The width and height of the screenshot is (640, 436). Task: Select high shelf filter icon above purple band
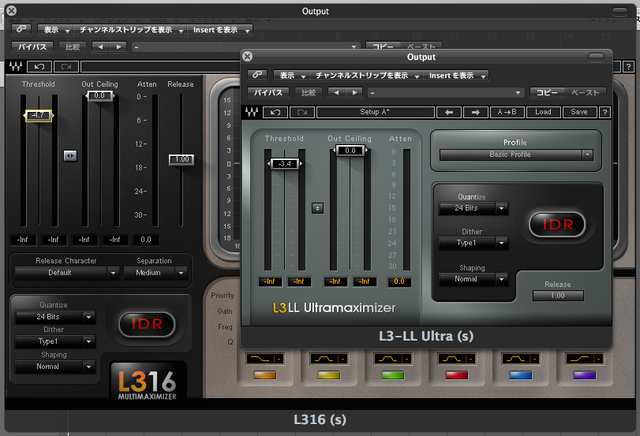pyautogui.click(x=584, y=358)
